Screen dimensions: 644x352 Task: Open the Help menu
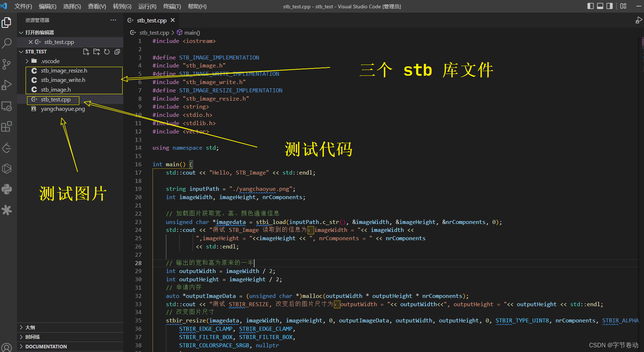pyautogui.click(x=197, y=6)
